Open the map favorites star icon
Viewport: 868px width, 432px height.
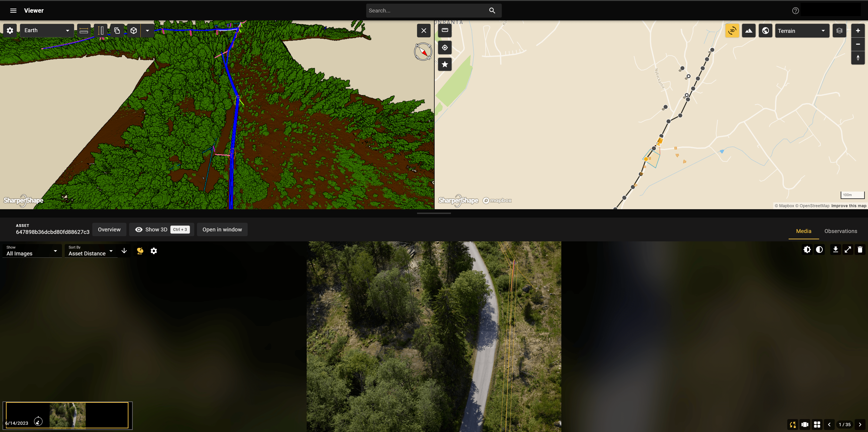pyautogui.click(x=445, y=64)
